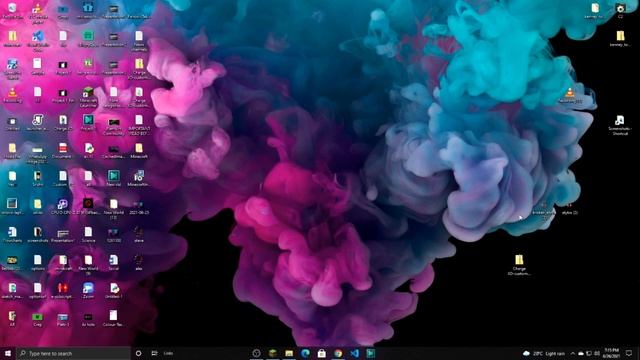Open Microsoft Store from the taskbar

click(322, 353)
